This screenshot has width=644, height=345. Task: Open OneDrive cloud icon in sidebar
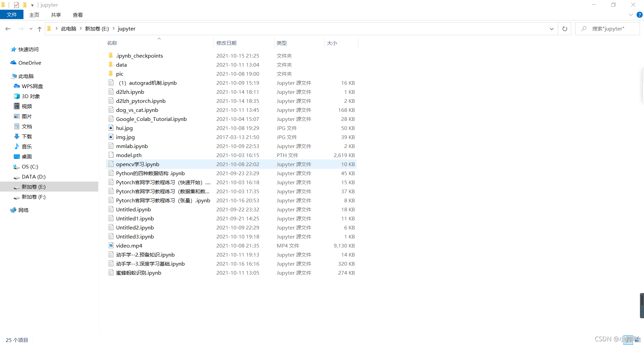coord(13,63)
